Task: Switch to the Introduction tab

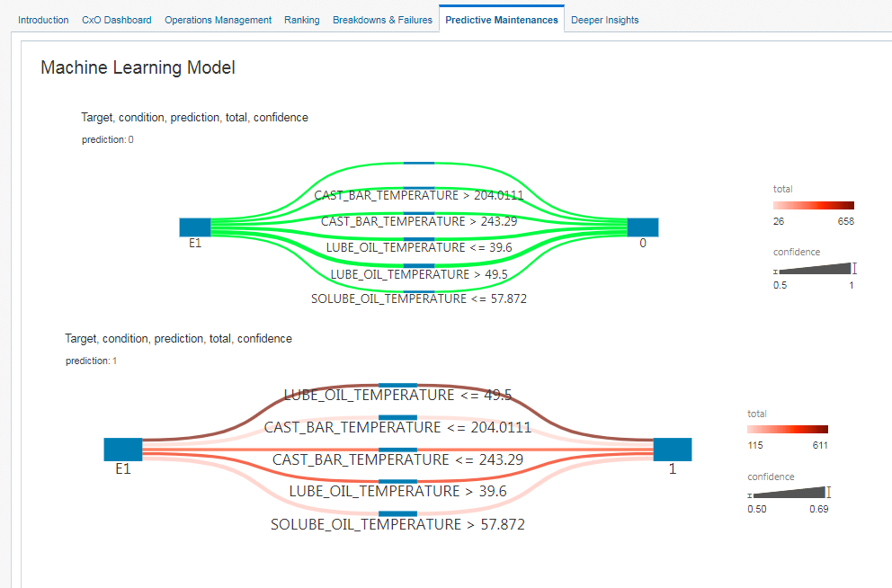Action: (x=43, y=19)
